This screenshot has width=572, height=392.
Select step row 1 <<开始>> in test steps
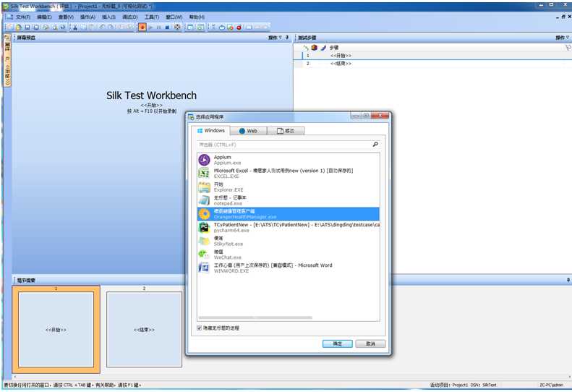pos(433,56)
